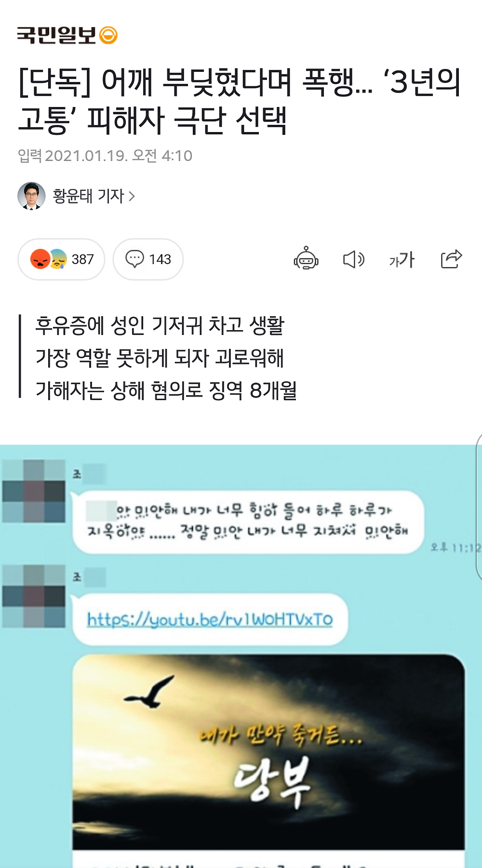This screenshot has height=868, width=482.
Task: Tap the angry face reaction emoji
Action: pos(40,259)
